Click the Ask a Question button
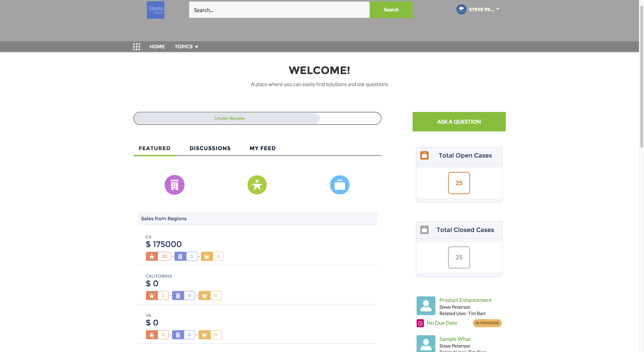This screenshot has height=352, width=644. [x=459, y=122]
